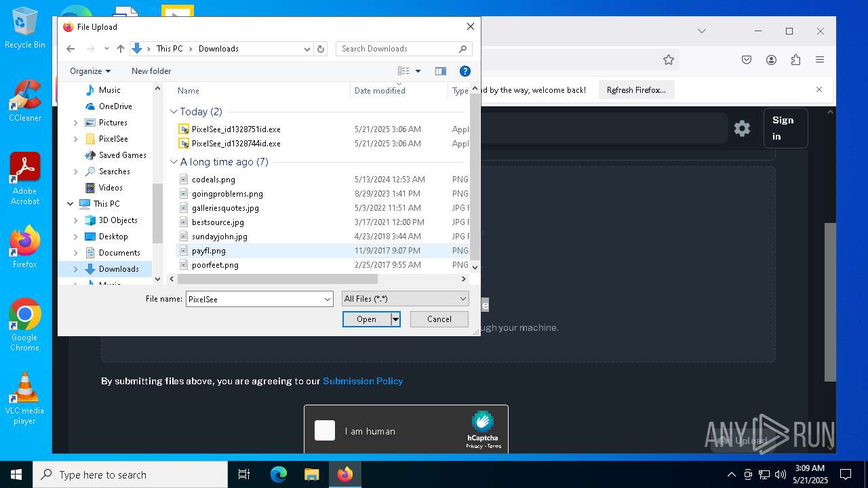The width and height of the screenshot is (868, 488).
Task: Go back in File Upload dialog
Action: click(71, 49)
